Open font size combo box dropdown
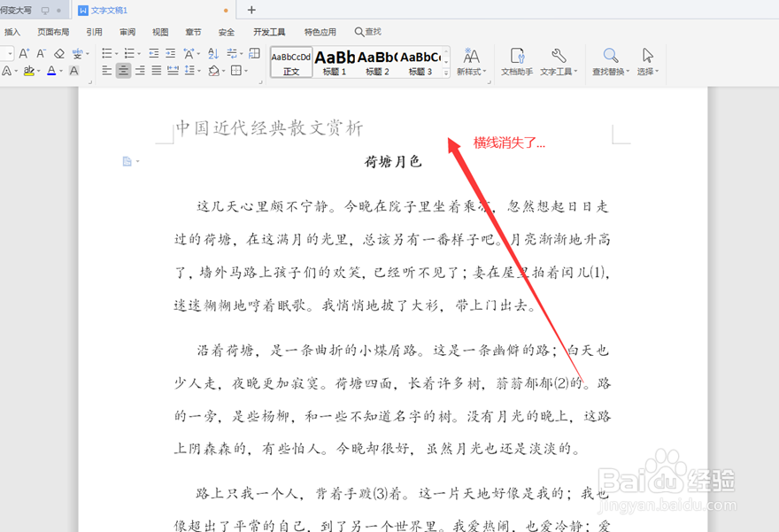The height and width of the screenshot is (532, 779). pyautogui.click(x=10, y=54)
